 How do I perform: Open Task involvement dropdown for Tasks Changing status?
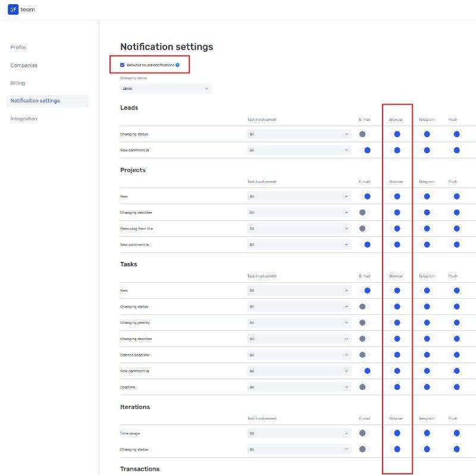click(x=299, y=307)
